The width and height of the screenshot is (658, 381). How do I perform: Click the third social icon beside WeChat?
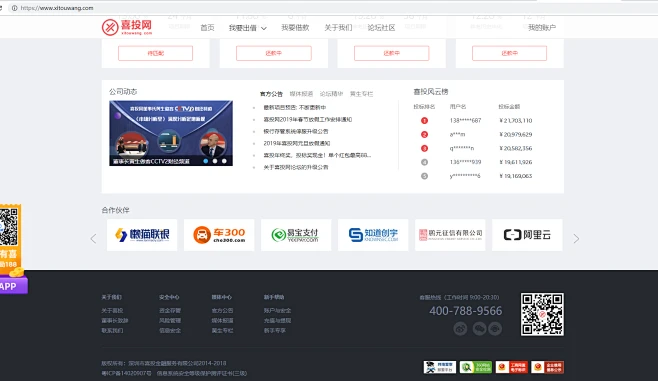coord(495,329)
